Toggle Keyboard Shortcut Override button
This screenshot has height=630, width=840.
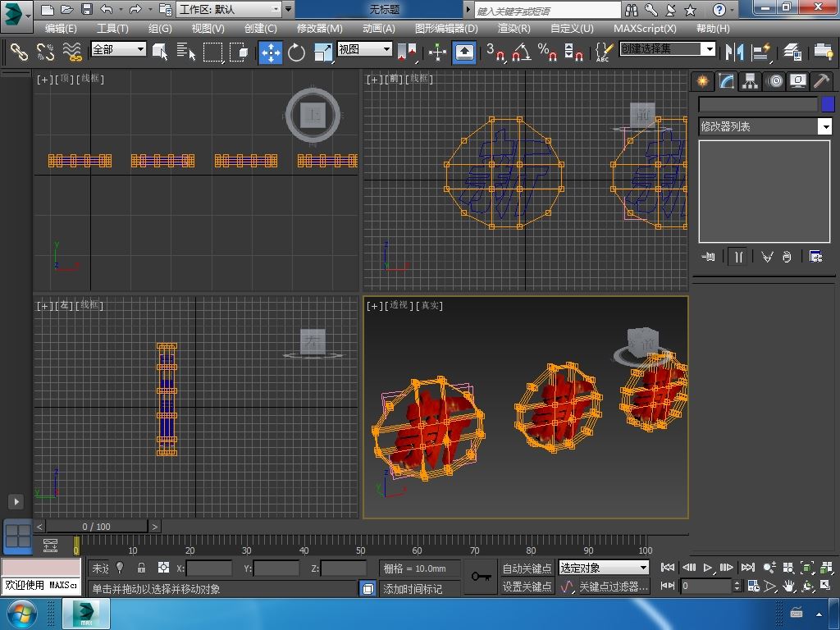pos(464,52)
